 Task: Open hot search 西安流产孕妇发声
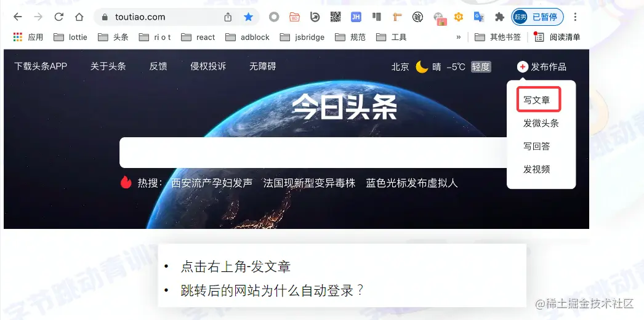212,183
